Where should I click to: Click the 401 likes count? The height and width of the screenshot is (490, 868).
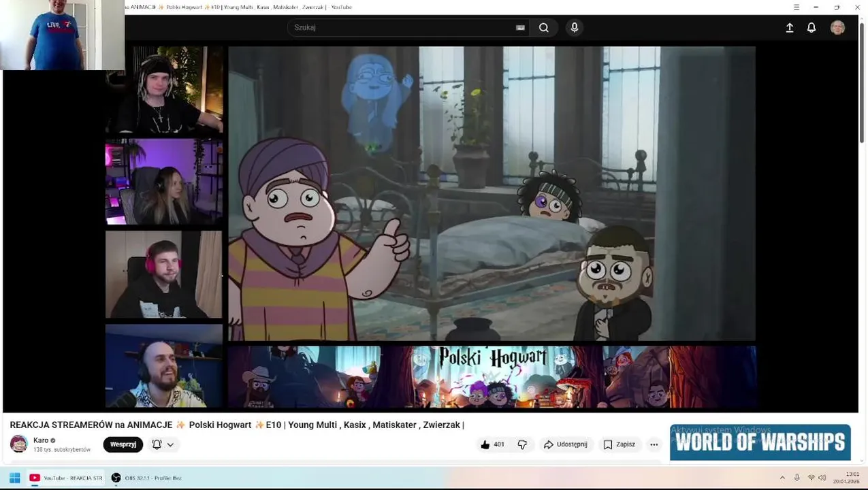point(499,444)
